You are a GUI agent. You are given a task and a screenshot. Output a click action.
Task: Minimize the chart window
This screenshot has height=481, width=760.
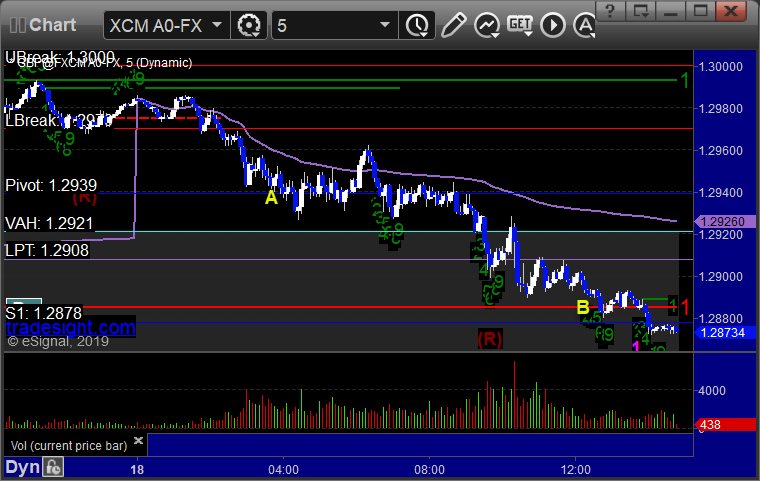[671, 10]
